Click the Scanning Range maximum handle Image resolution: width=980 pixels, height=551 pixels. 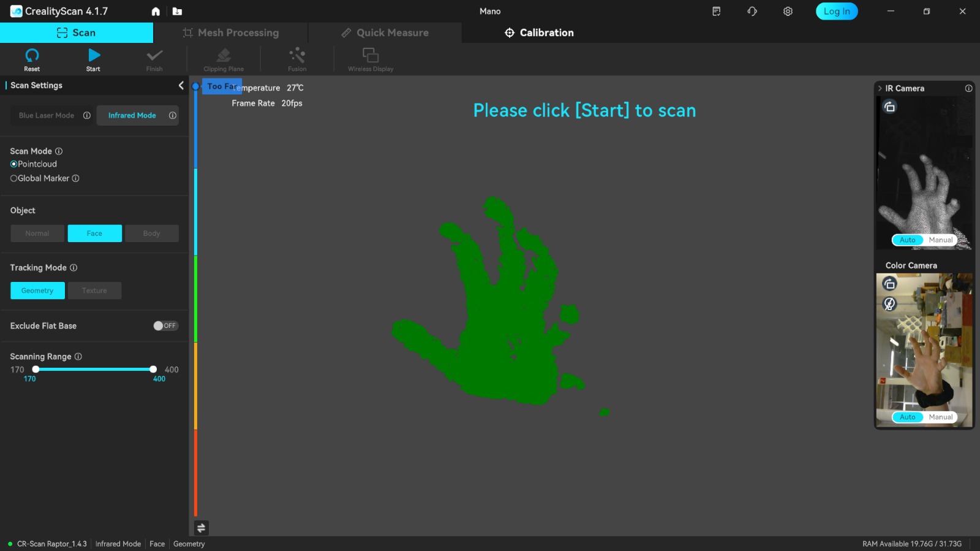coord(153,369)
